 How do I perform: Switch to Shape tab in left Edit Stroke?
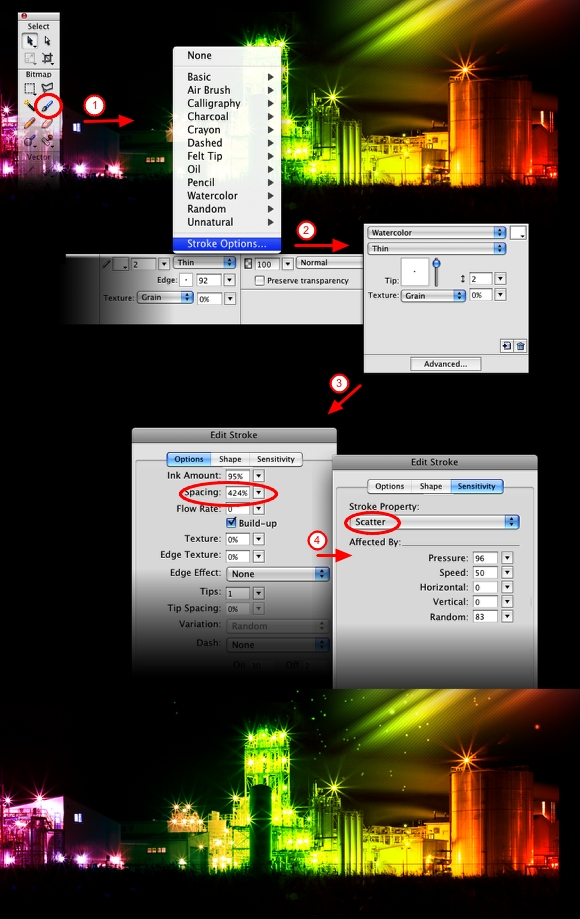click(230, 460)
